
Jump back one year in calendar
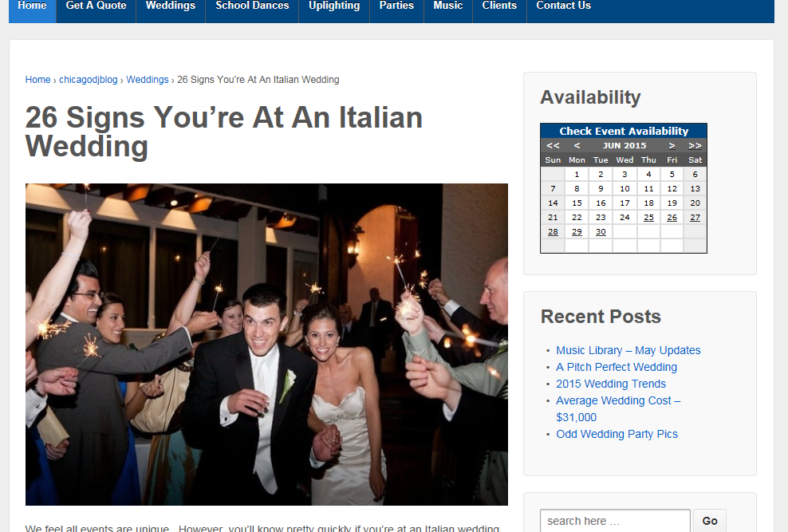pos(553,146)
